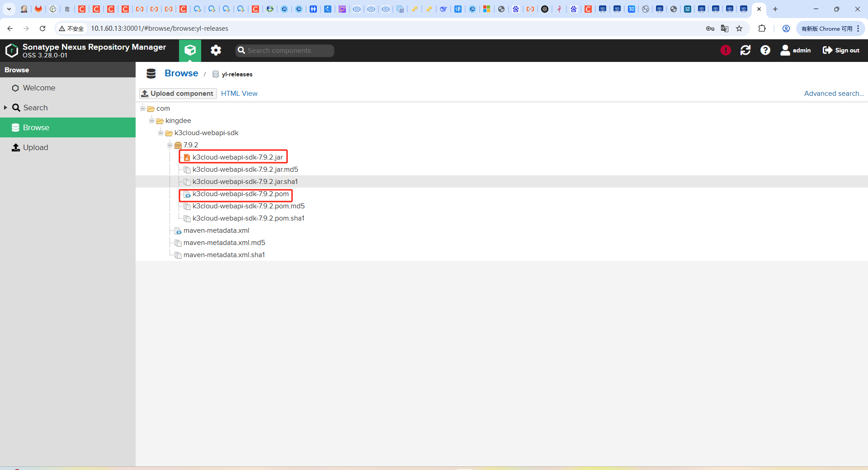Click the jar file icon
Screen dimensions: 868x470
point(187,157)
